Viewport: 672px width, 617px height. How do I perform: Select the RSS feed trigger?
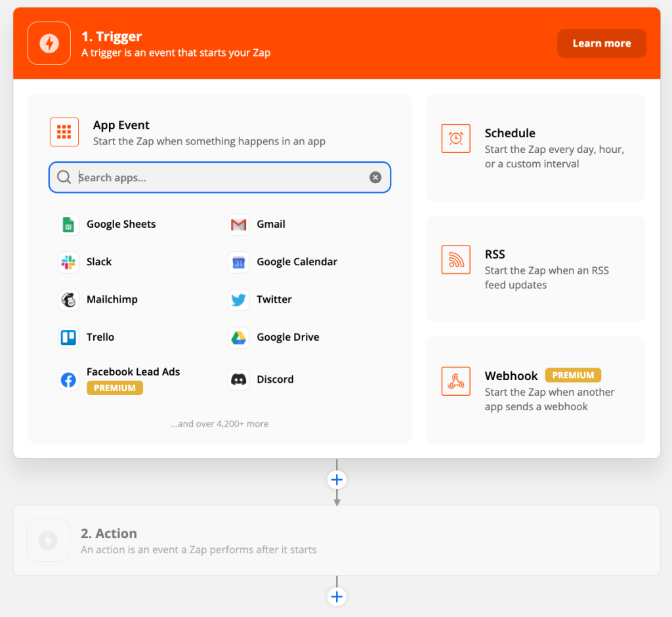coord(535,268)
